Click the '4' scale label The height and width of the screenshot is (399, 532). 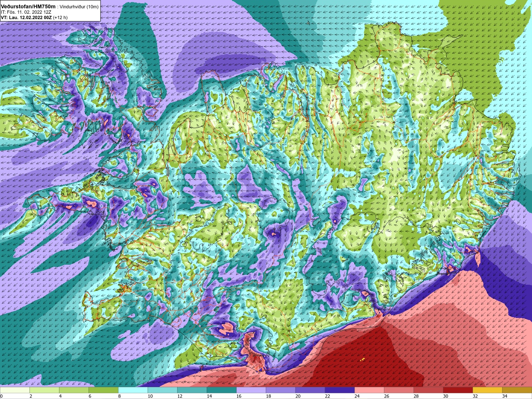(60, 396)
